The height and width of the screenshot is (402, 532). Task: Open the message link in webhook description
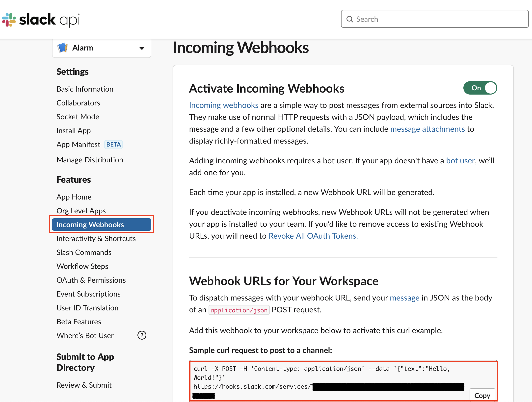[x=404, y=298]
